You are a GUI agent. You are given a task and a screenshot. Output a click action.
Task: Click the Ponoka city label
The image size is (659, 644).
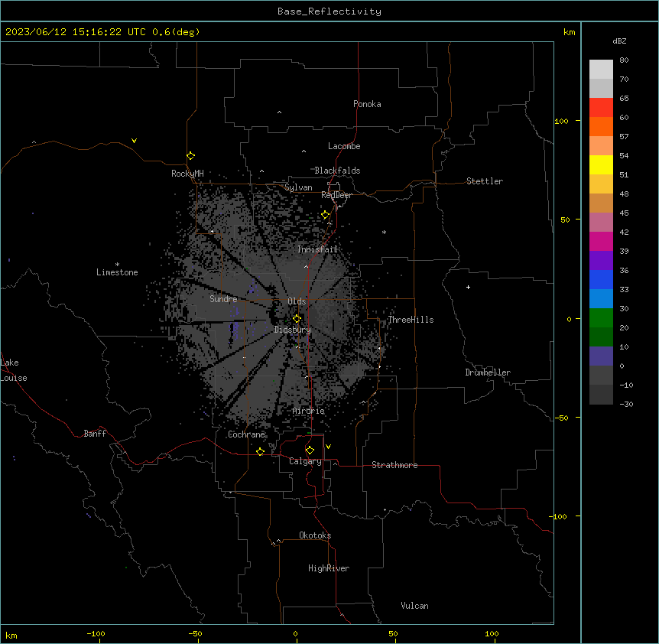click(x=367, y=104)
